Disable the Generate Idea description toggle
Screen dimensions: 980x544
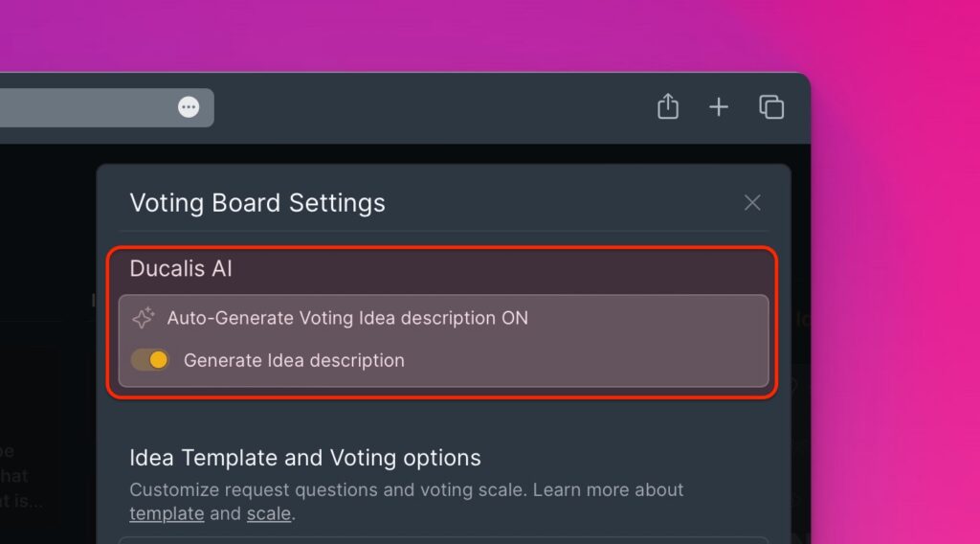150,359
